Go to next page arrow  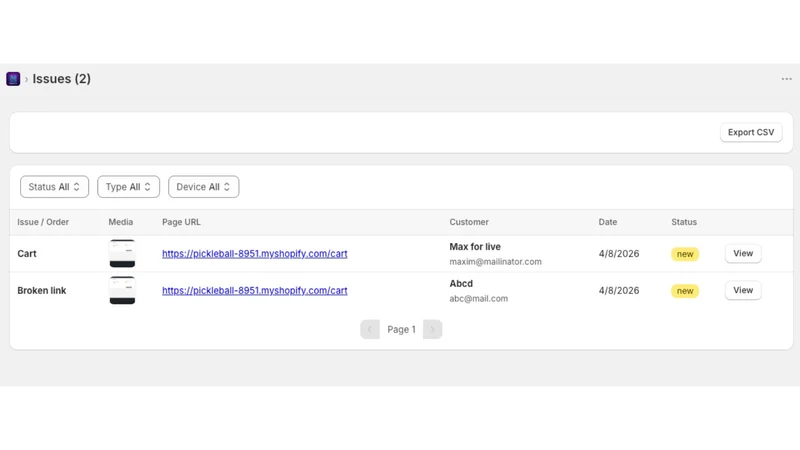[432, 330]
